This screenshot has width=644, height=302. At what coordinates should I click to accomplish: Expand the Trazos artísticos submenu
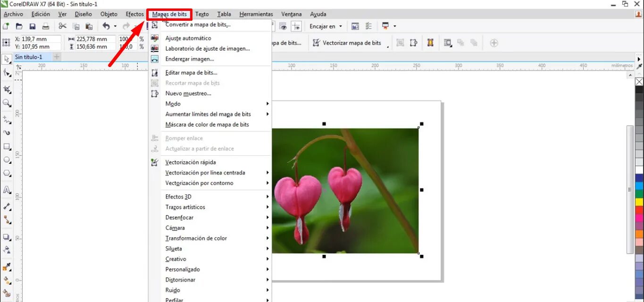(268, 207)
